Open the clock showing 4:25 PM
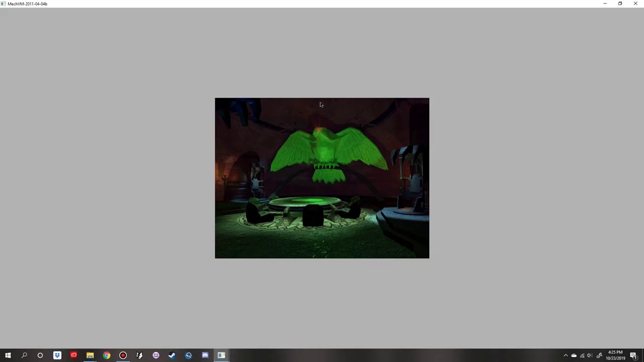Screen dimensions: 644x362 [x=615, y=355]
